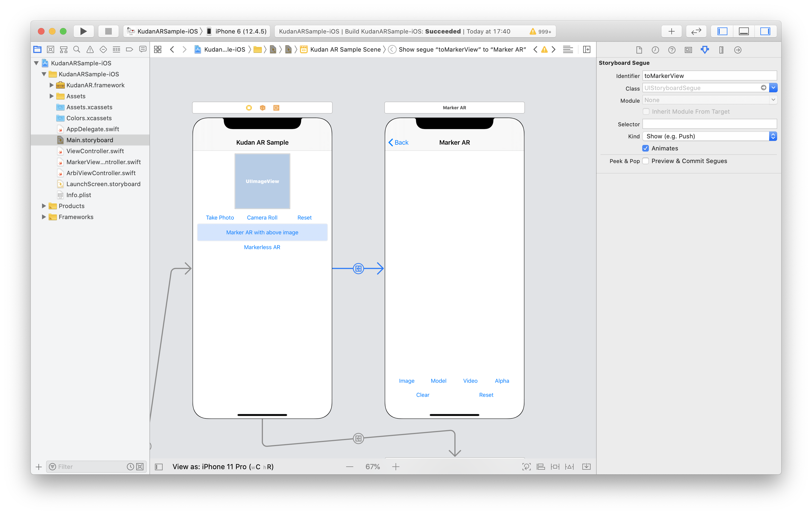This screenshot has height=515, width=812.
Task: Click the empty Selector field
Action: point(710,124)
